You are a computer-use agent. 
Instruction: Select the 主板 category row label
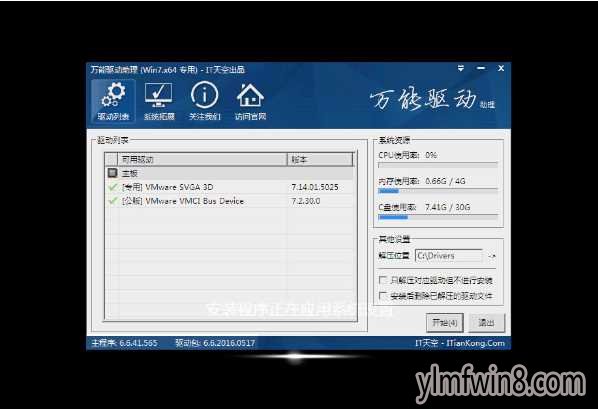click(130, 174)
